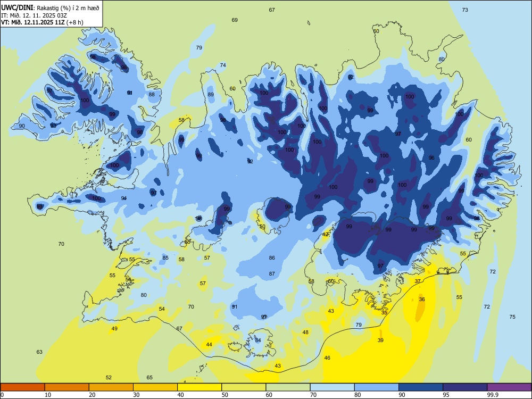Click the humidity value 35 on the map
Screen dimensions: 532x399
385,313
